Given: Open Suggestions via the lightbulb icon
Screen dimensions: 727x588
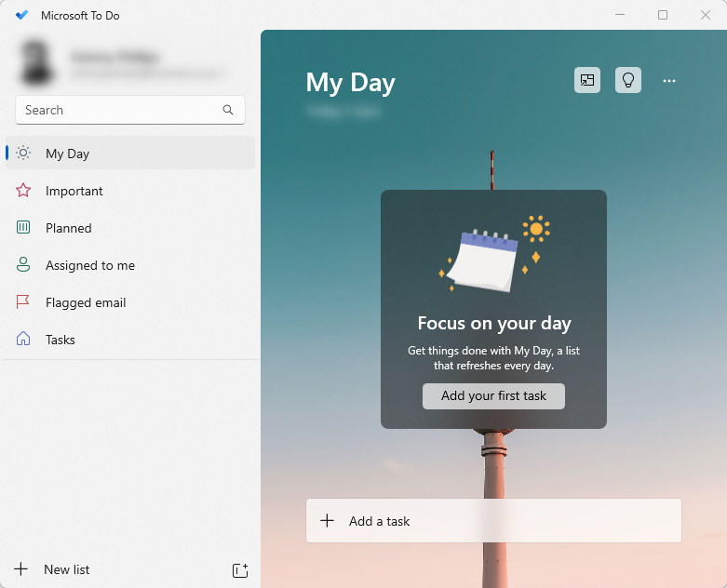Looking at the screenshot, I should pos(628,81).
